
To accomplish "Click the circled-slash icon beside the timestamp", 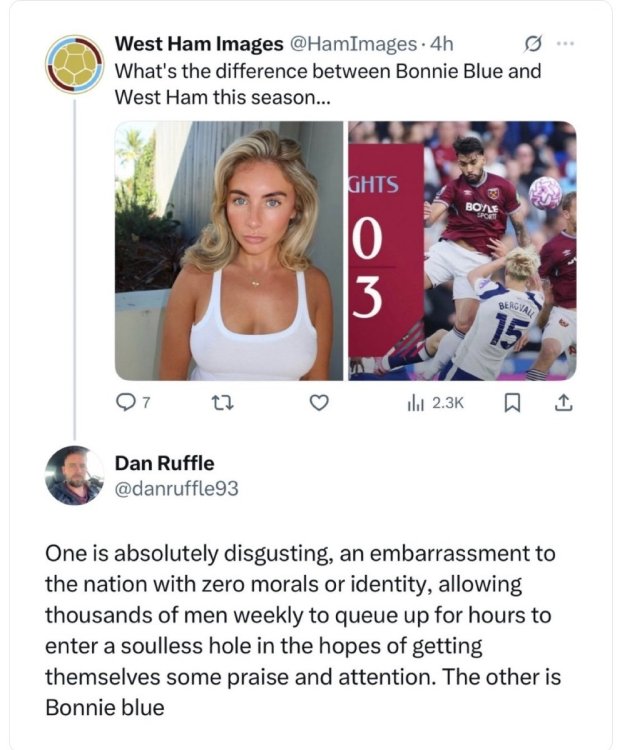I will pos(533,44).
